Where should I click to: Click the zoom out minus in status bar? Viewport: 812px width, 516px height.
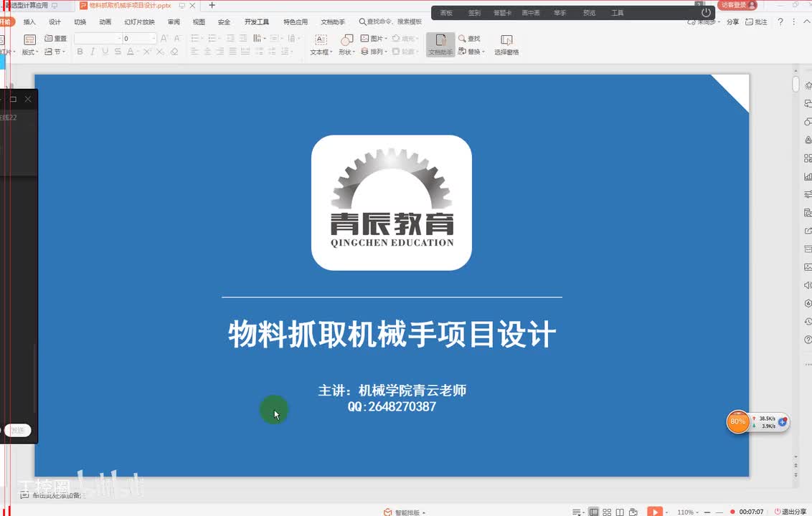coord(707,512)
